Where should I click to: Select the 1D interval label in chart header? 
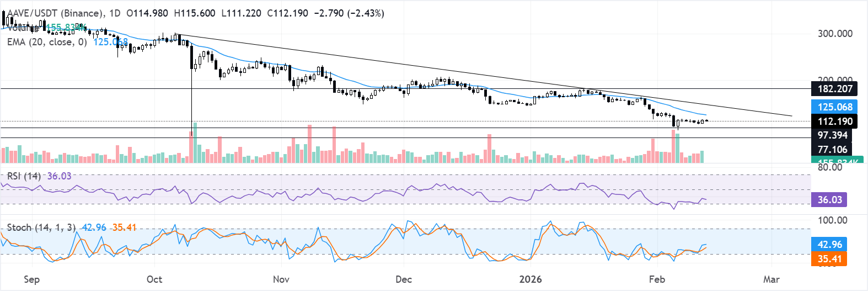click(x=114, y=13)
